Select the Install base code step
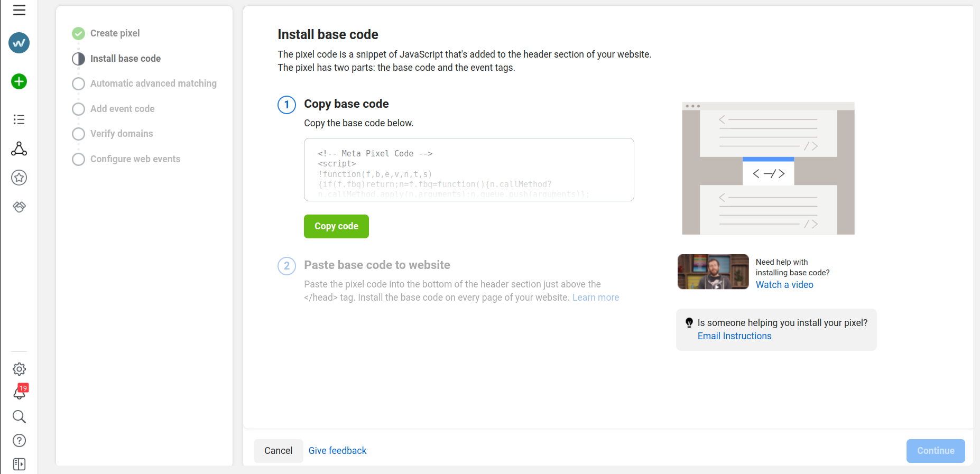The height and width of the screenshot is (474, 980). click(125, 59)
